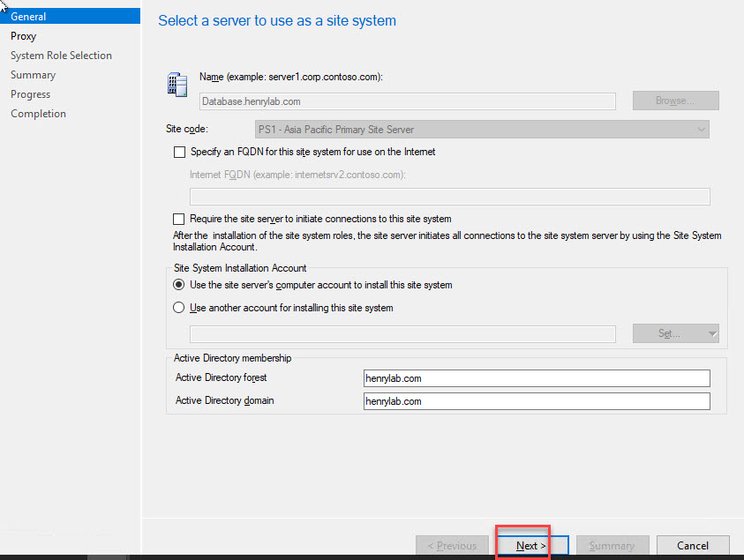Image resolution: width=744 pixels, height=560 pixels.
Task: Go to General wizard step
Action: pyautogui.click(x=28, y=16)
